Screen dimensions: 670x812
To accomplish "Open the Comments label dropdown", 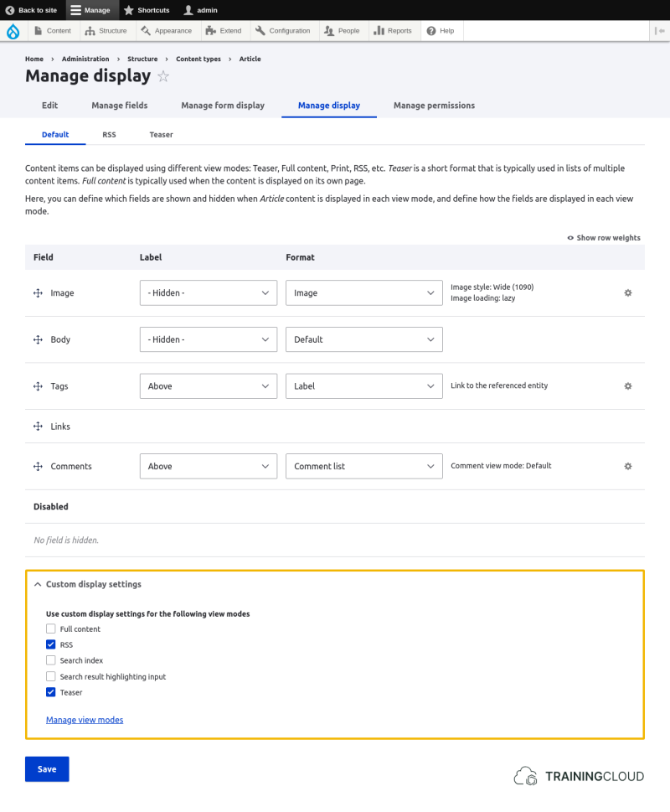I will (209, 466).
